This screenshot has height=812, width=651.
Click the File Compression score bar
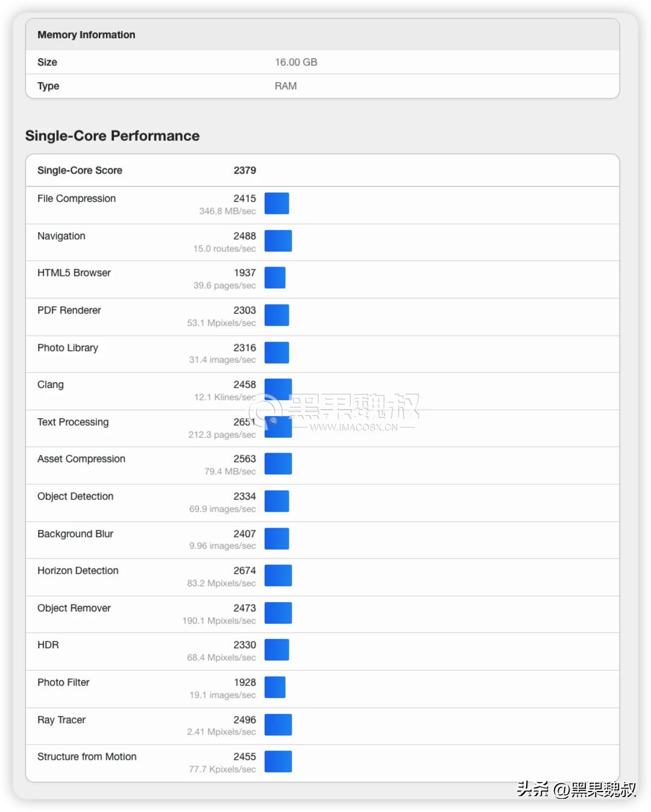coord(277,204)
